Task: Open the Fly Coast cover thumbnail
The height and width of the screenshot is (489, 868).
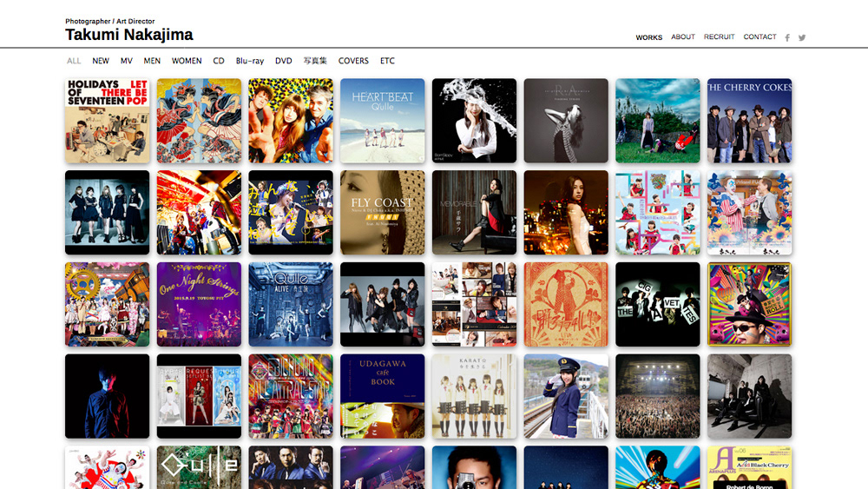Action: tap(383, 213)
